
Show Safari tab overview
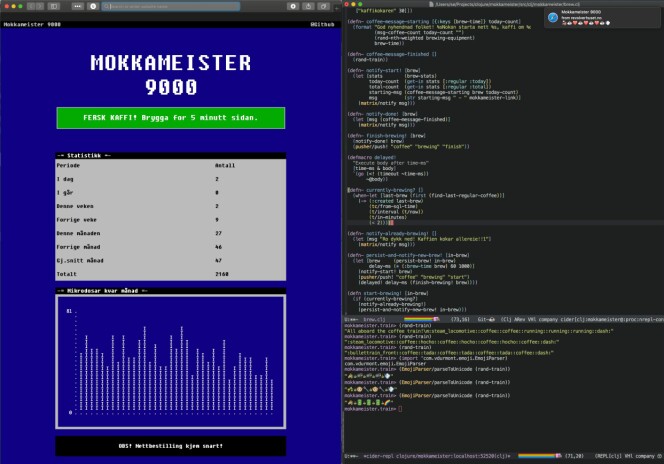(x=324, y=6)
